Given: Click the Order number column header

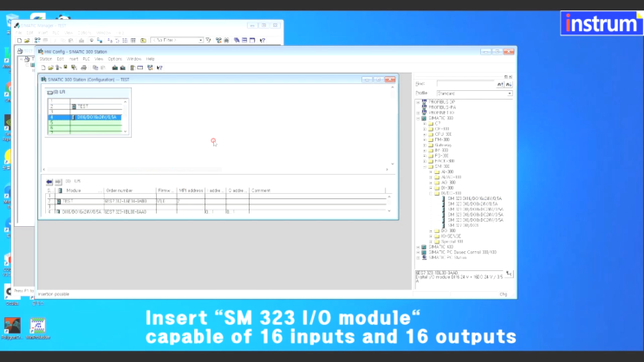Looking at the screenshot, I should [x=130, y=191].
